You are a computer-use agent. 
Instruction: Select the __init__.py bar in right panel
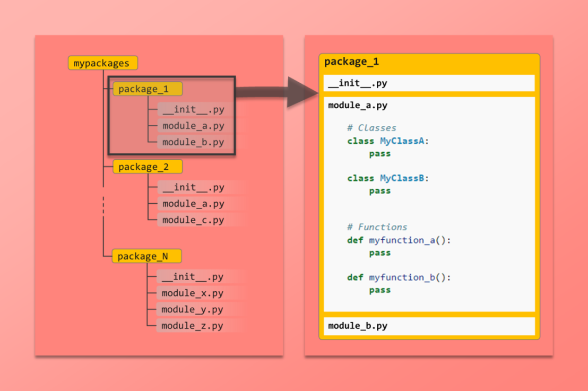[429, 83]
